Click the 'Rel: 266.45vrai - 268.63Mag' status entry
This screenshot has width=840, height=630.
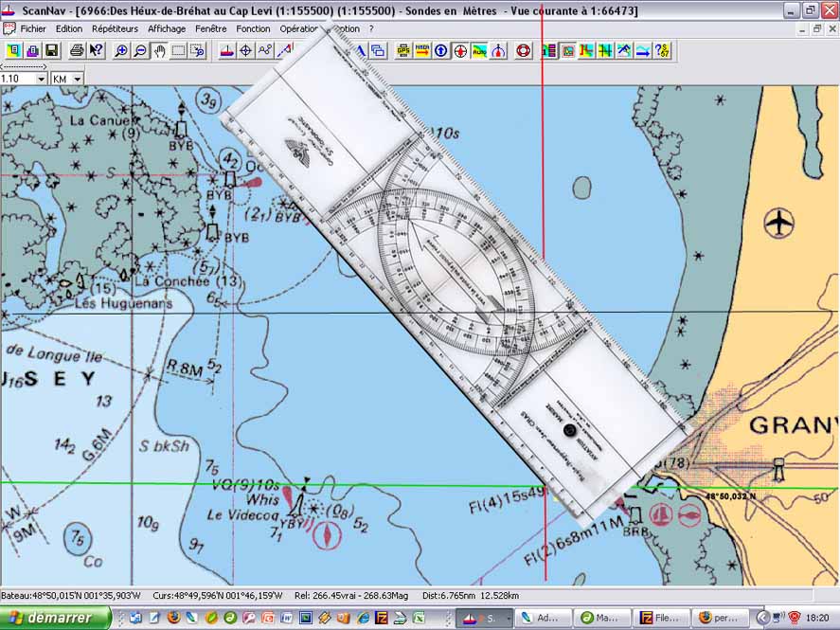[x=351, y=595]
